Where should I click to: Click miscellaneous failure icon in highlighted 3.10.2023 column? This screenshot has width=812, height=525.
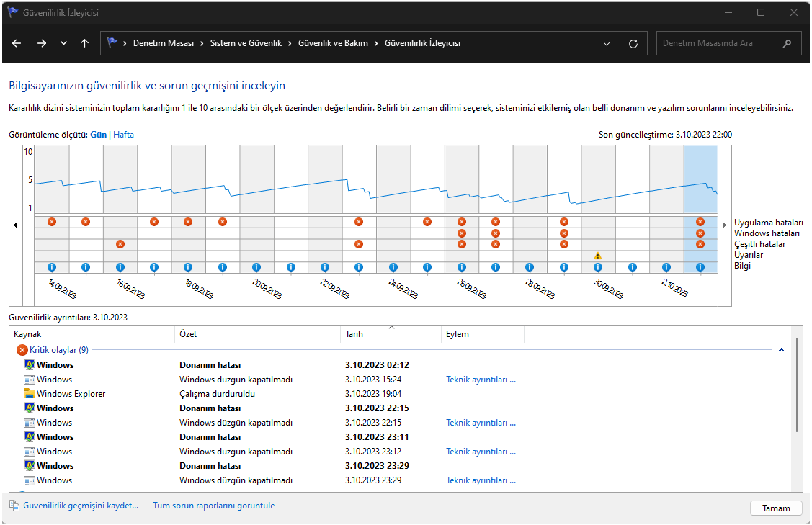point(700,244)
